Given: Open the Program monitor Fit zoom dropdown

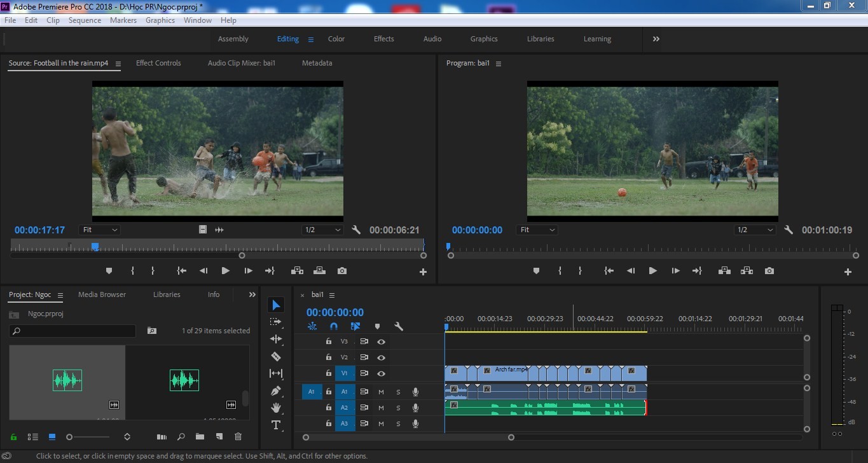Looking at the screenshot, I should pos(537,230).
